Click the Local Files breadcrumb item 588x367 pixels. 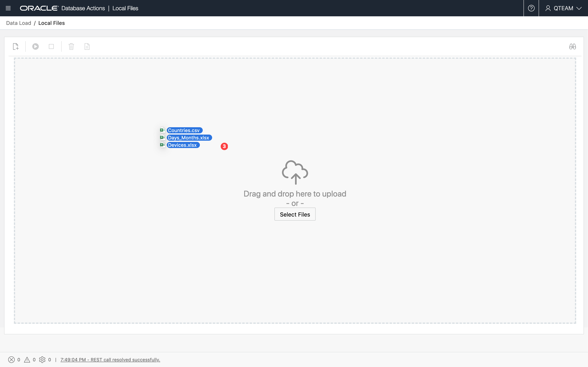(x=51, y=23)
